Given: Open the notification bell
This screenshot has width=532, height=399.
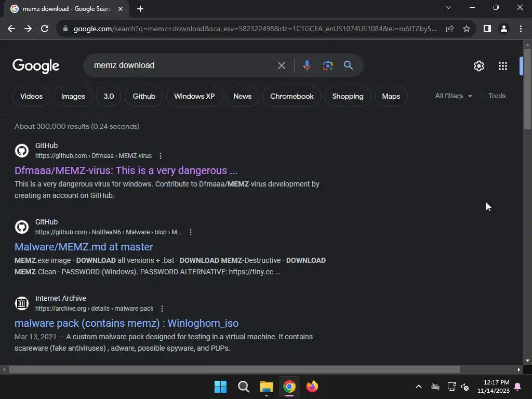Looking at the screenshot, I should click(x=518, y=387).
